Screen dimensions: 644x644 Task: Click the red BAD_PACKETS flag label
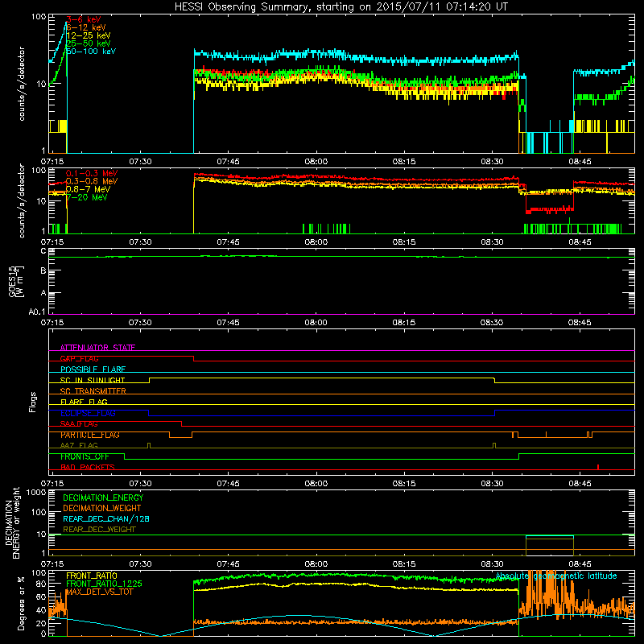point(88,467)
